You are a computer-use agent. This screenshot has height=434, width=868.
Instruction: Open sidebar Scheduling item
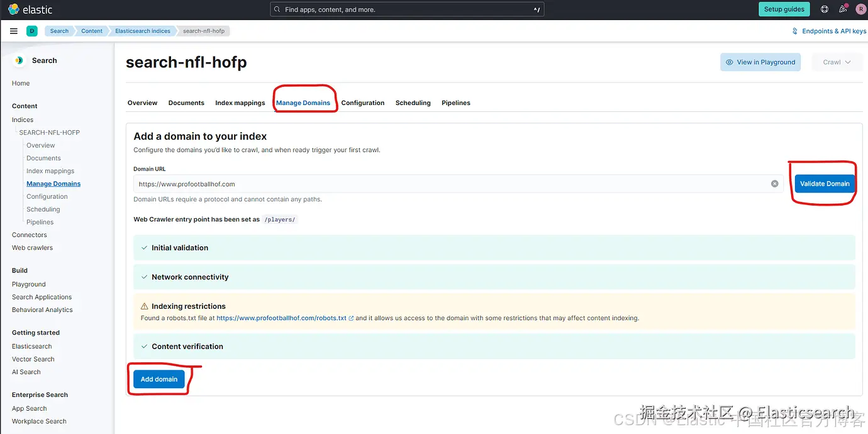(43, 209)
